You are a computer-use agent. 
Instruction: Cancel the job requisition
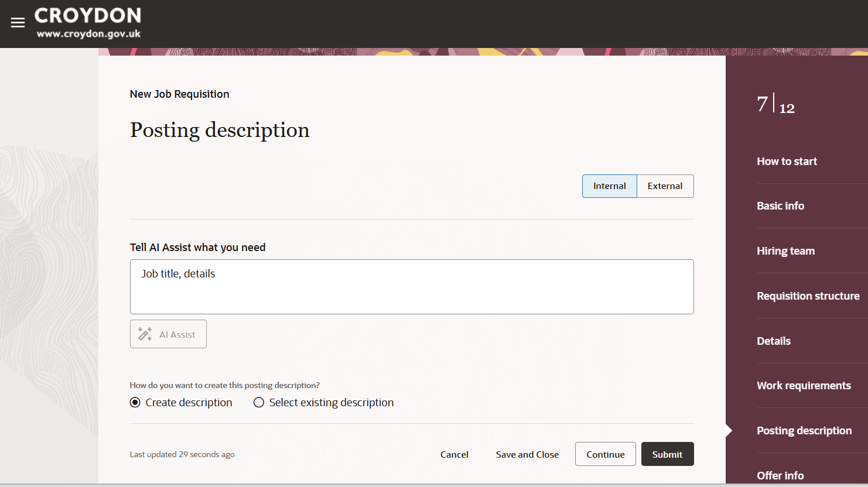coord(454,454)
